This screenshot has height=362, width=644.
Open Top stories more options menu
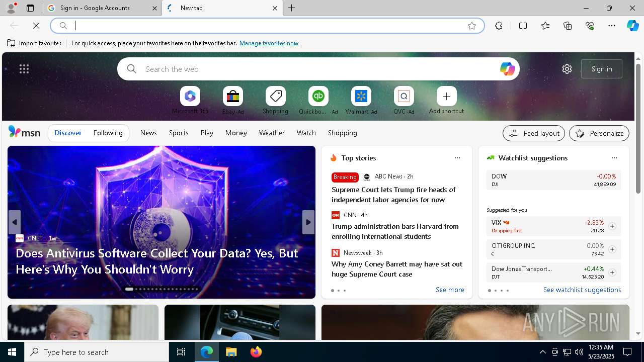point(457,158)
